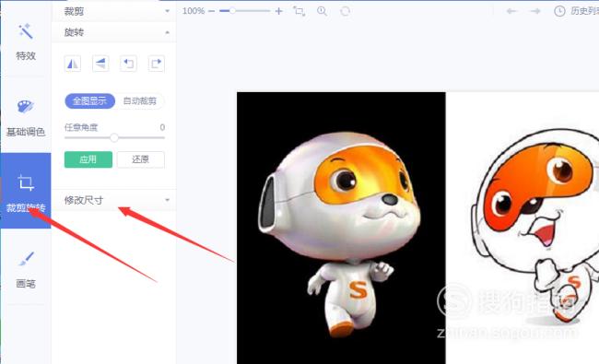Viewport: 599px width, 364px height.
Task: Apply rotation with 应用 button
Action: tap(88, 159)
